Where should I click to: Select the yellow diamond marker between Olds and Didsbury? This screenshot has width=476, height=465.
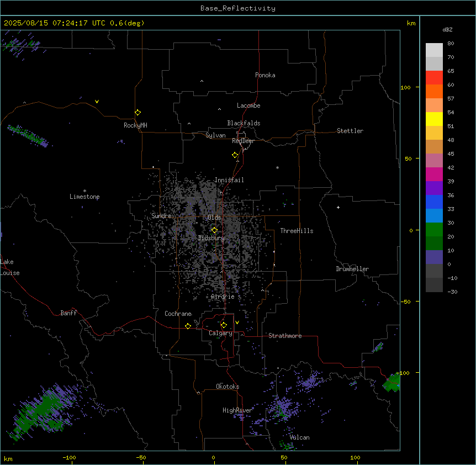click(x=214, y=230)
